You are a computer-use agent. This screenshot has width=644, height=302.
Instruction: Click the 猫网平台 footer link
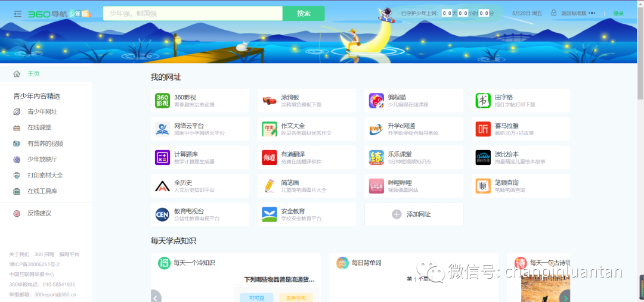click(69, 254)
